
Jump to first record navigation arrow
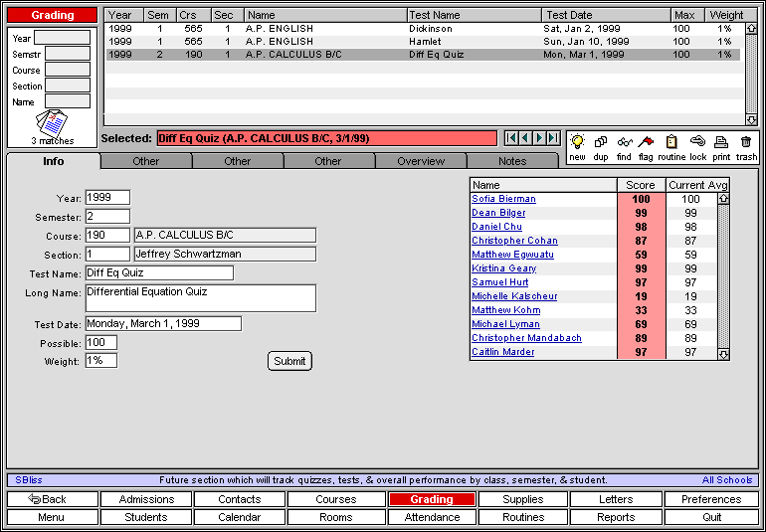[x=512, y=138]
